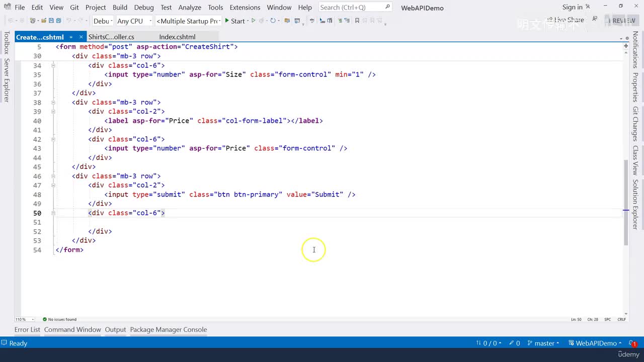Open the File menu
This screenshot has height=362, width=644.
click(20, 7)
